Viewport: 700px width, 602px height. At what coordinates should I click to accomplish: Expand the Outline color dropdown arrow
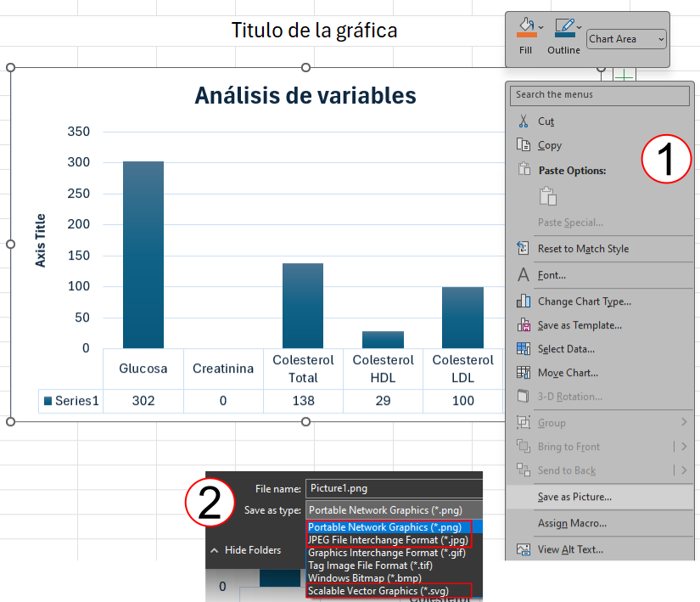580,27
